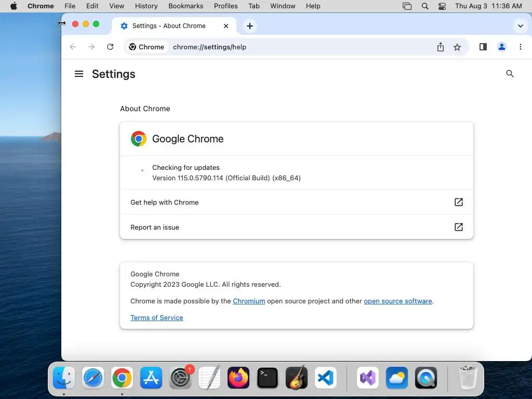
Task: Open a new tab
Action: click(250, 26)
